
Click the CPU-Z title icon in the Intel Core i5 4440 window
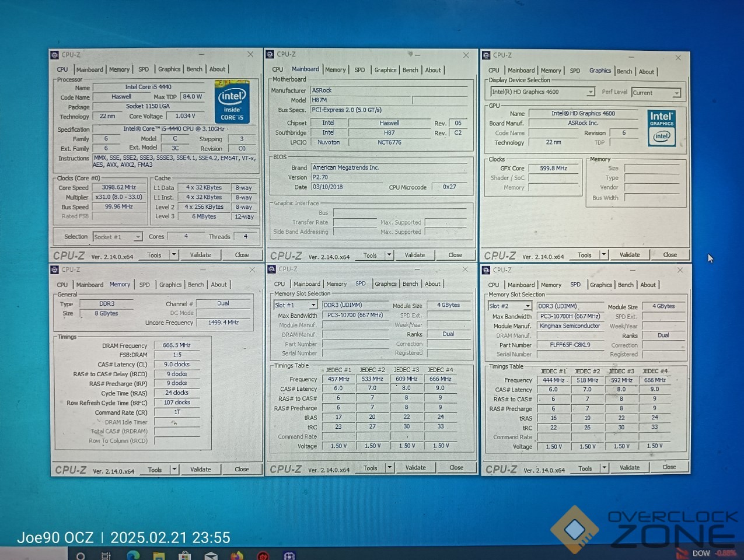tap(54, 55)
